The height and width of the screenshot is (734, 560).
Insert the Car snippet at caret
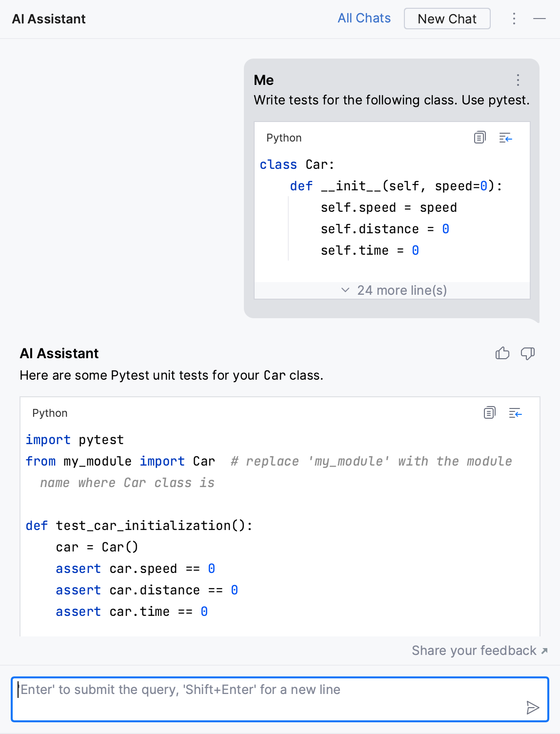click(x=506, y=138)
